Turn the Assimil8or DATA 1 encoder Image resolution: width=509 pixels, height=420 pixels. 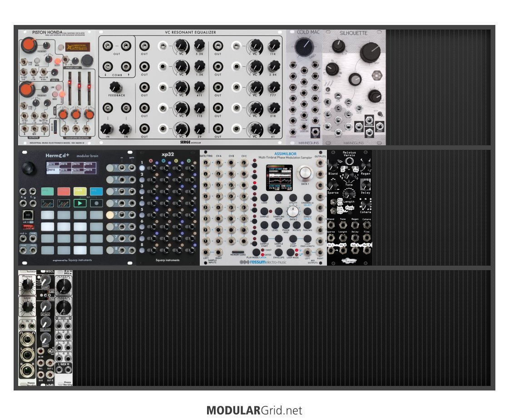[305, 173]
